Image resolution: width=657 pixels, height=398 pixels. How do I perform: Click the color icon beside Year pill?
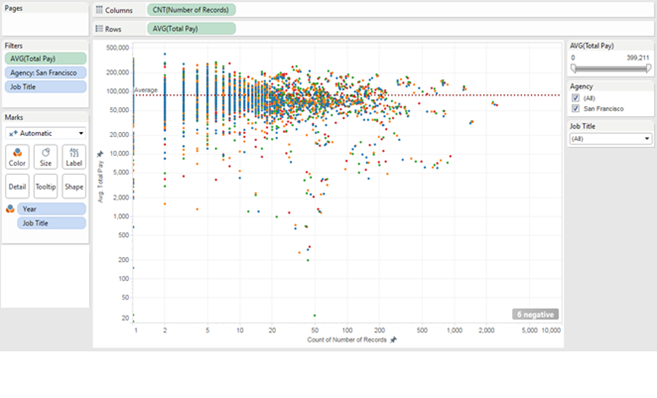click(x=10, y=209)
